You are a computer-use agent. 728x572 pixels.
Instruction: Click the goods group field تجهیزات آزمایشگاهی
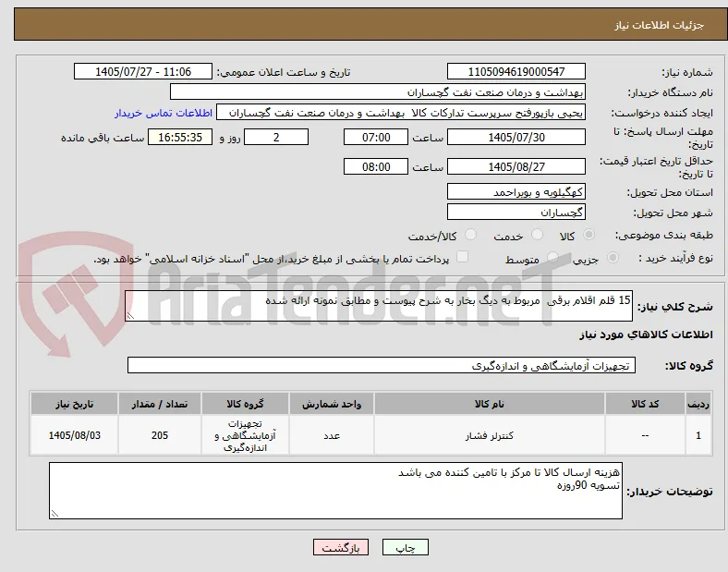point(382,365)
